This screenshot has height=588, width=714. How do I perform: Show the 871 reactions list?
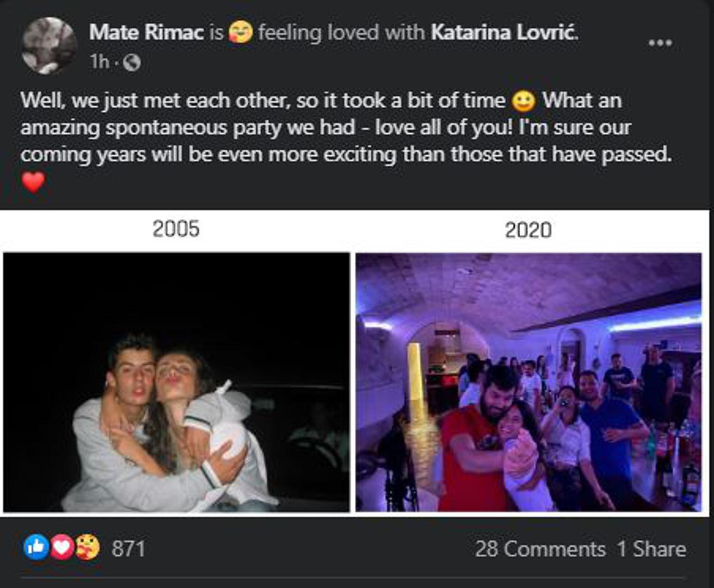click(x=128, y=548)
